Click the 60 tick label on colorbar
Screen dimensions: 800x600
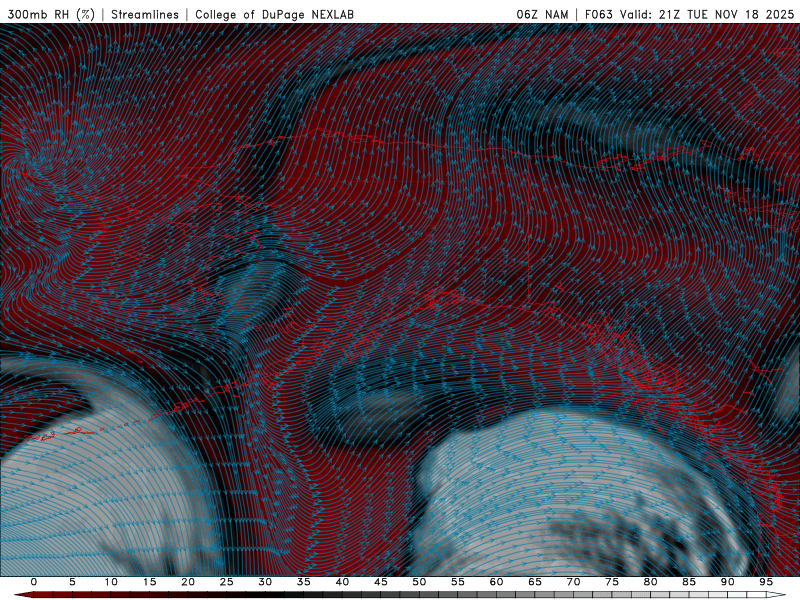(496, 582)
